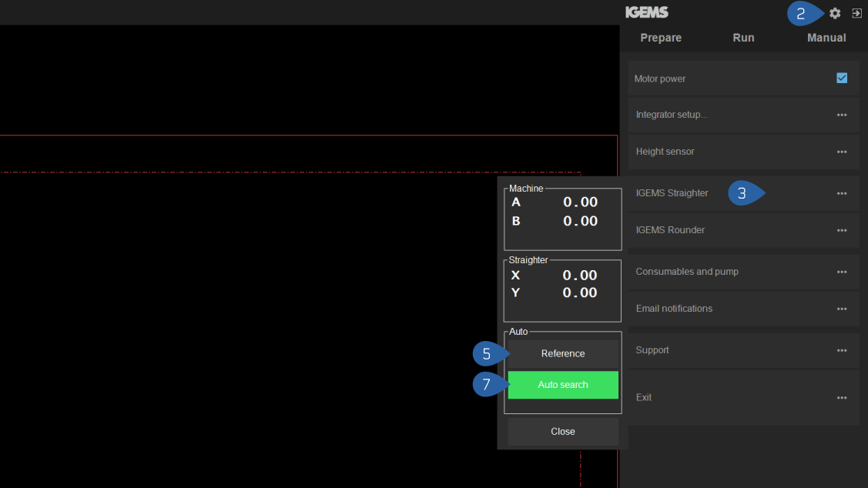Click the Reference button
The image size is (868, 488).
(563, 353)
